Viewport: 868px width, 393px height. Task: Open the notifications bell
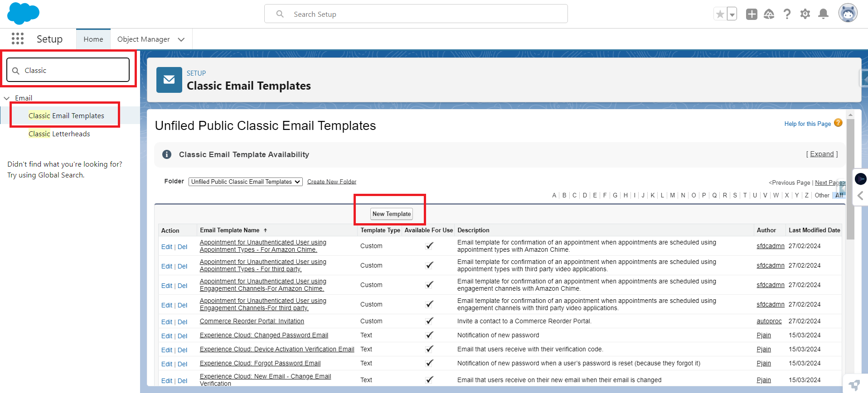(823, 14)
